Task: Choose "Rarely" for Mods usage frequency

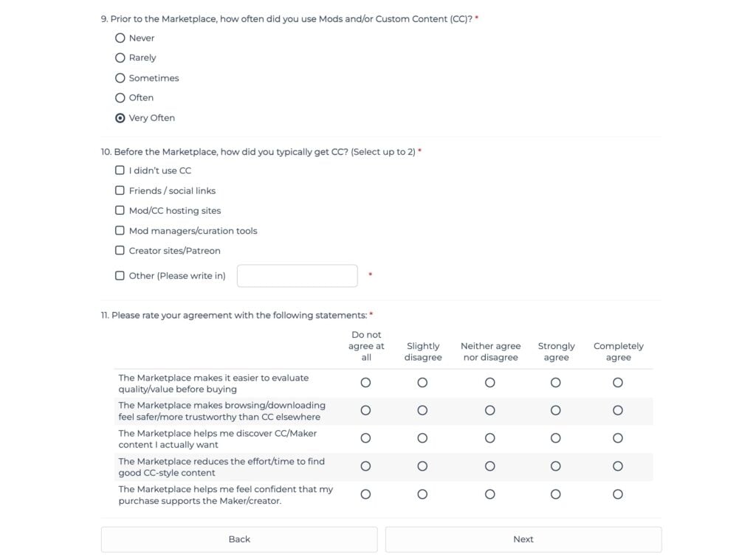Action: pos(120,58)
